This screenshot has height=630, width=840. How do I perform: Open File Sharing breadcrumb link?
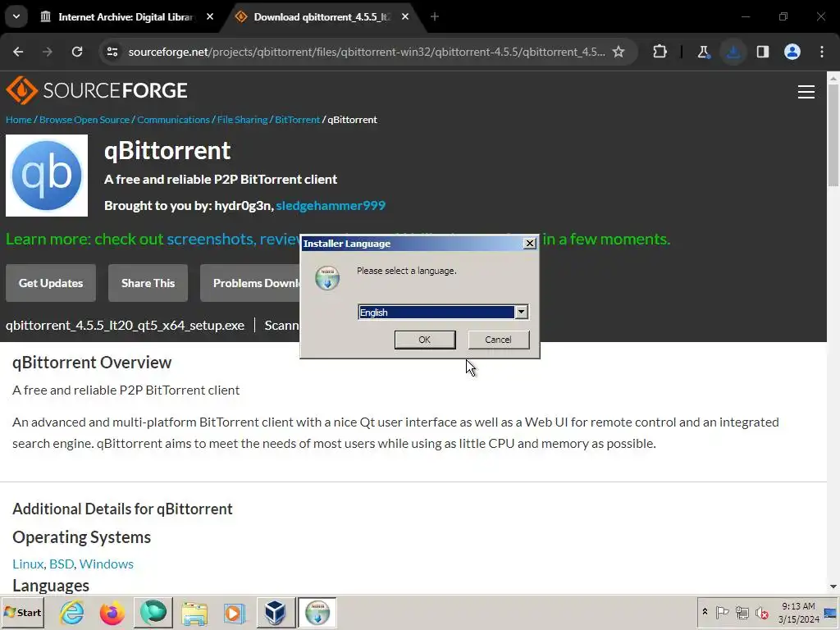[x=242, y=120]
